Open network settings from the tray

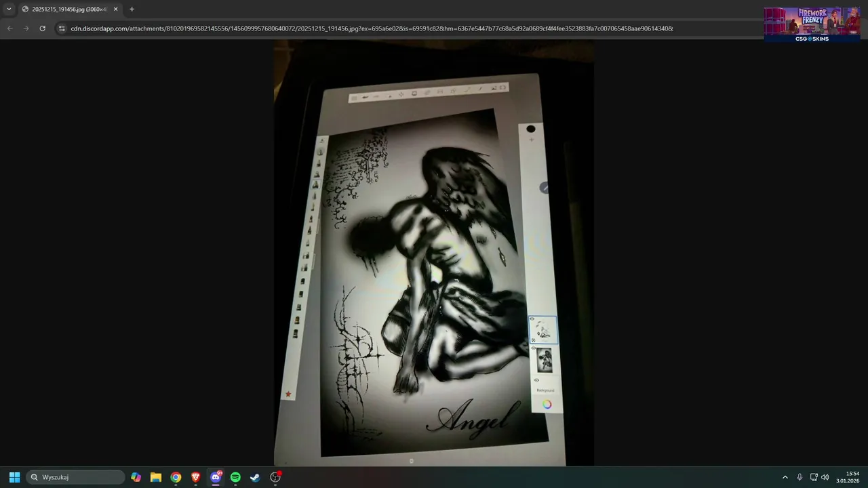click(814, 477)
